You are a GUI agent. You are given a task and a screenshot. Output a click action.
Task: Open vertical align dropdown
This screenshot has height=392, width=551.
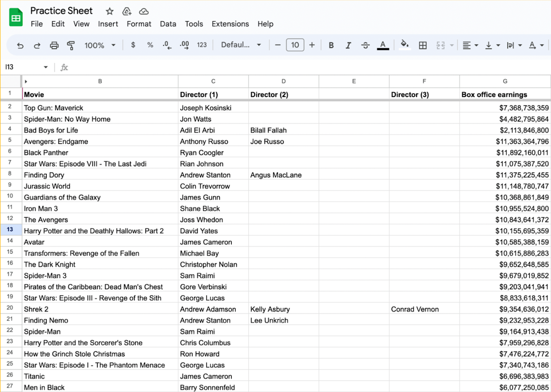click(x=492, y=45)
